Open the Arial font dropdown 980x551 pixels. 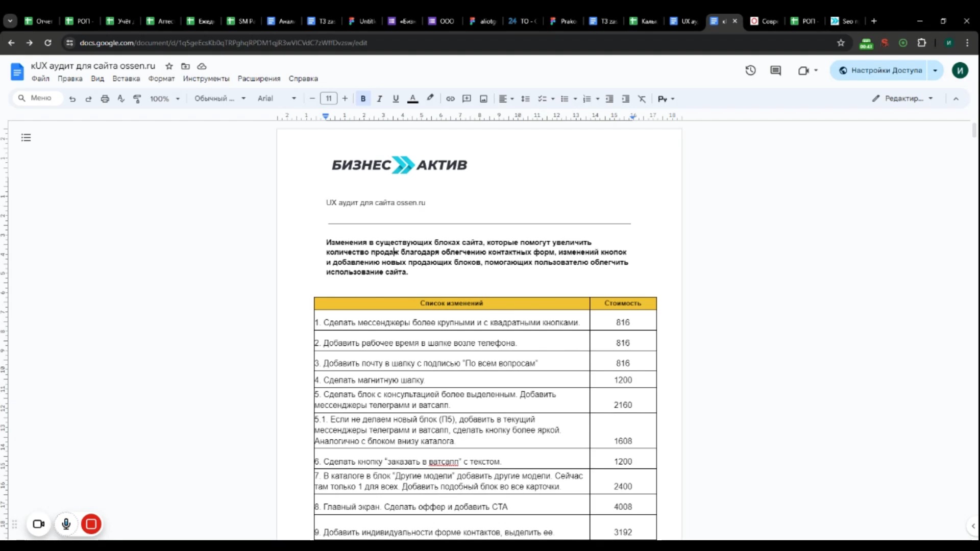[x=277, y=99]
